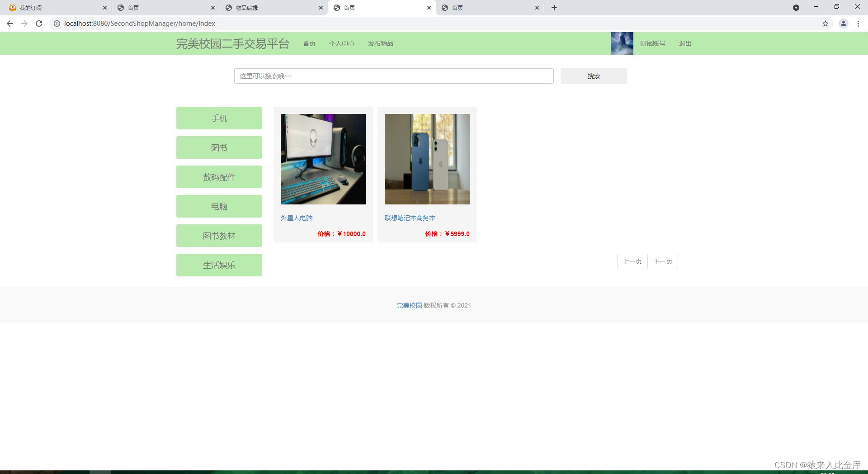The image size is (868, 474).
Task: Close the last 首页 tab
Action: [537, 8]
